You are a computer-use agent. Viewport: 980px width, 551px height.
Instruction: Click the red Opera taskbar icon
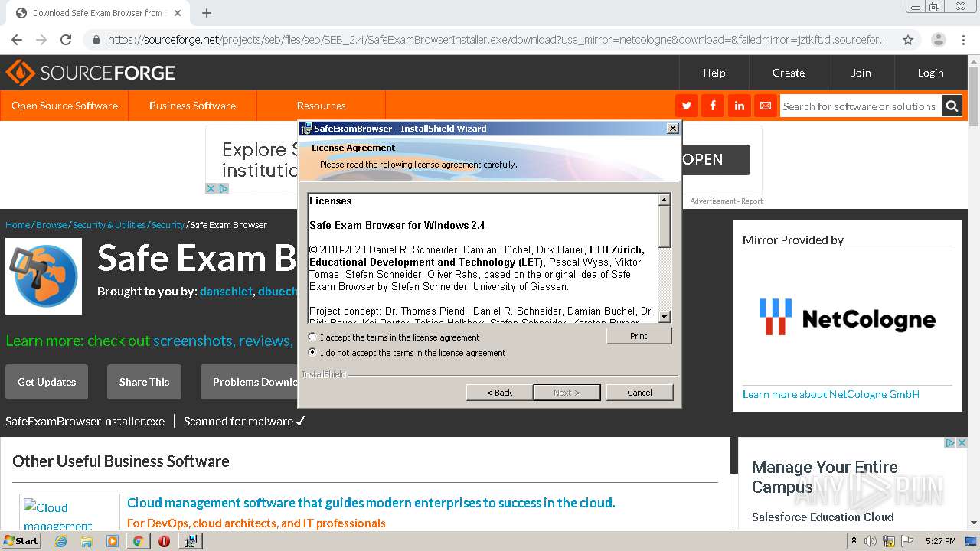[x=164, y=541]
